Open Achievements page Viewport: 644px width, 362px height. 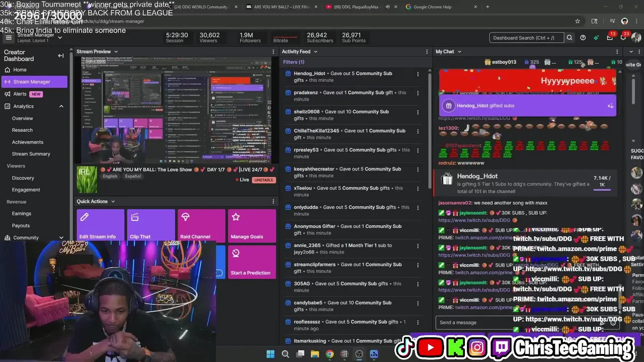click(x=28, y=142)
